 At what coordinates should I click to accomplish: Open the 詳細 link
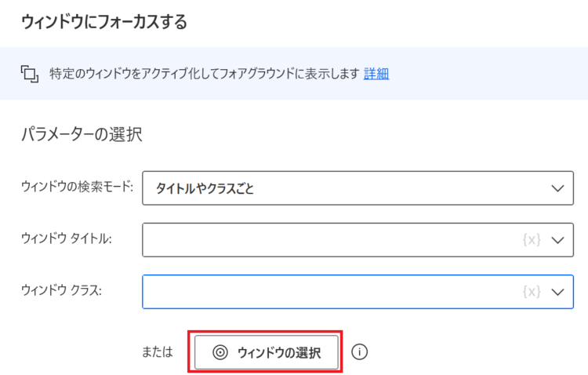point(376,74)
